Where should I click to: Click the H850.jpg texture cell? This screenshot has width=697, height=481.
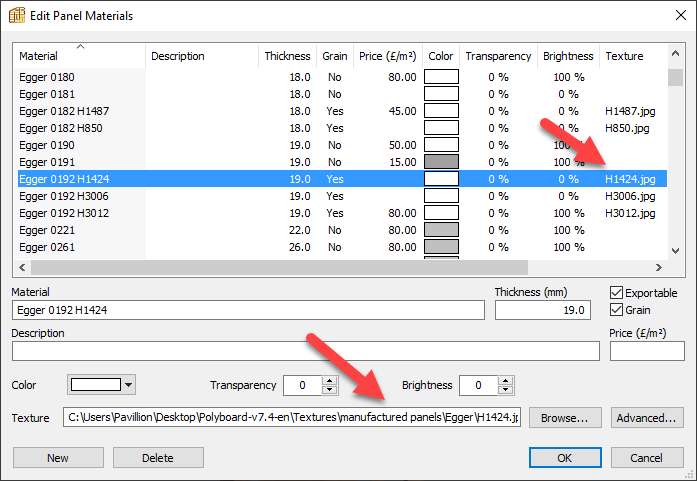pos(627,128)
